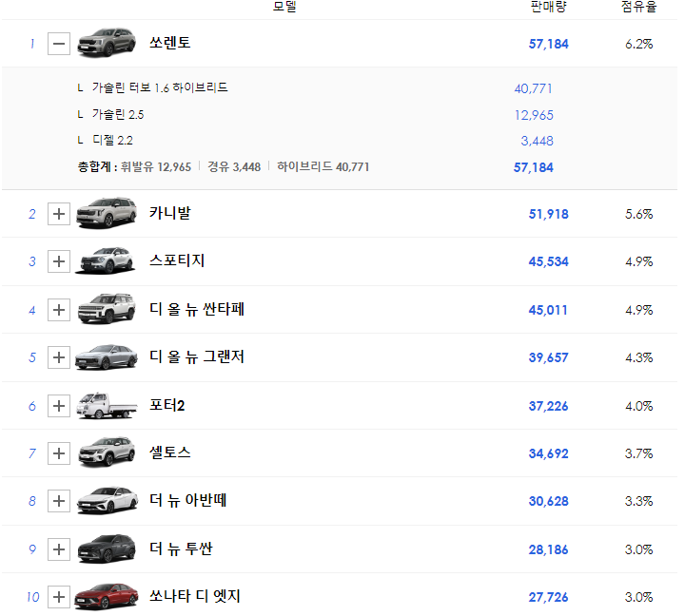Click the 모델 column header
Image resolution: width=685 pixels, height=616 pixels.
click(284, 7)
